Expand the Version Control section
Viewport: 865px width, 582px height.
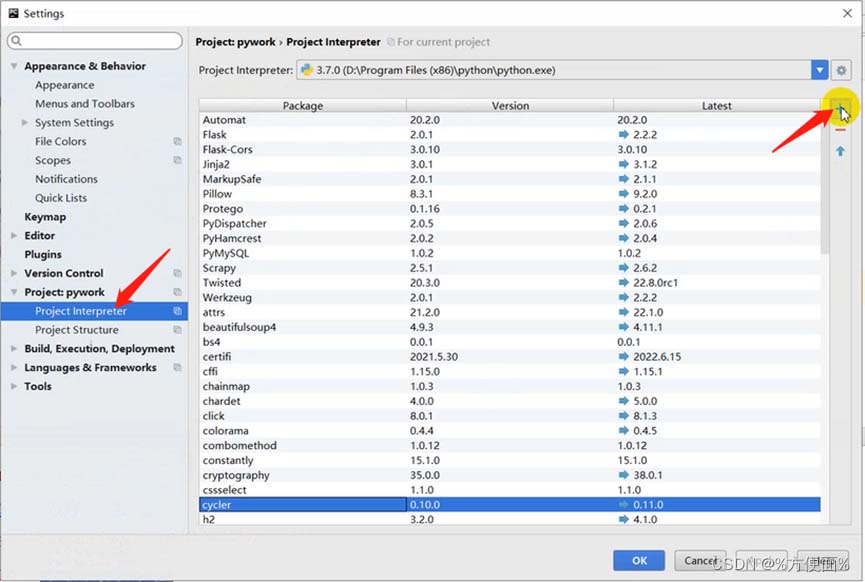point(14,273)
